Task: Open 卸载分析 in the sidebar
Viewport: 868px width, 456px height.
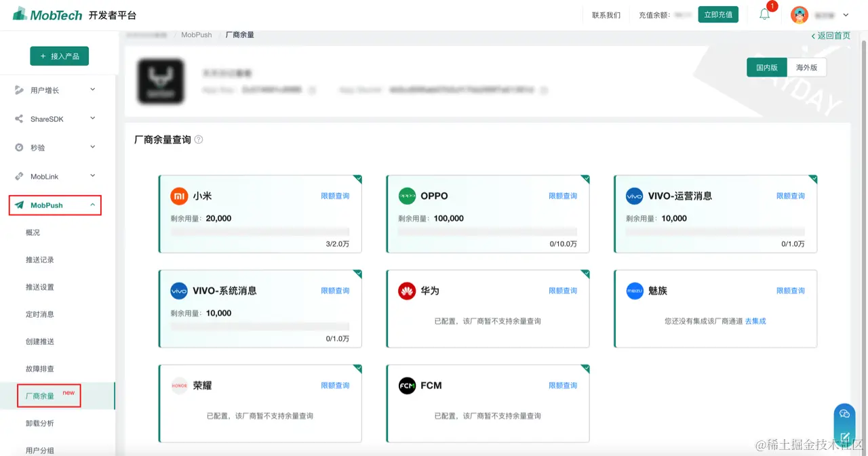Action: (x=40, y=423)
